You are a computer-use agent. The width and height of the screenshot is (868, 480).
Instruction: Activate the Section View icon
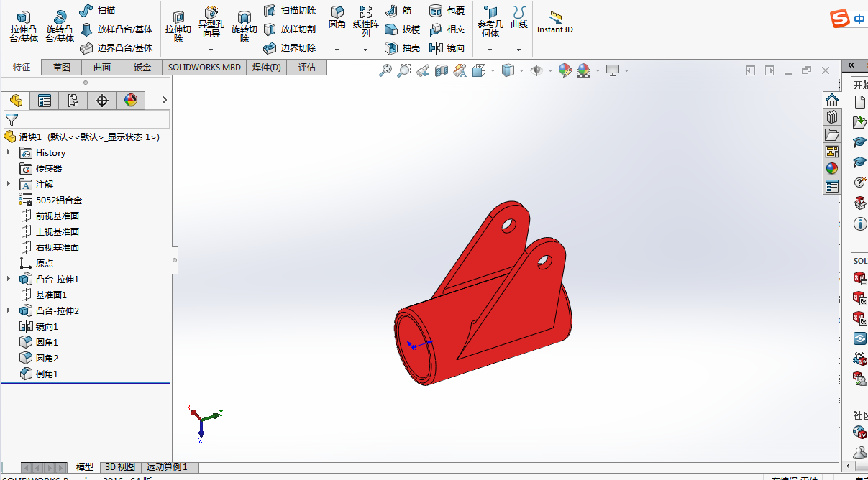click(x=441, y=70)
